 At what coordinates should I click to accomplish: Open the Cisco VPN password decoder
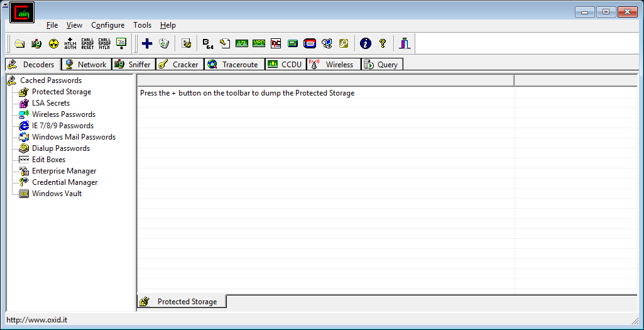point(259,43)
